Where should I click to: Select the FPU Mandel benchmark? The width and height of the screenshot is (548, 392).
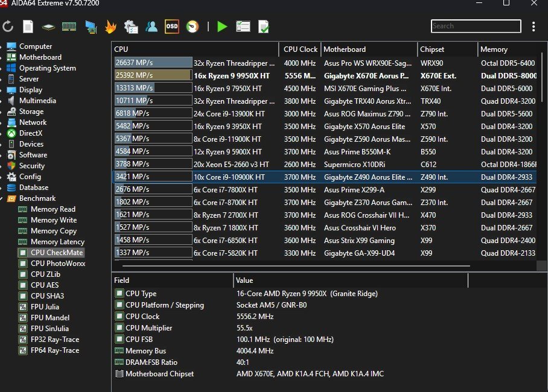tap(50, 318)
